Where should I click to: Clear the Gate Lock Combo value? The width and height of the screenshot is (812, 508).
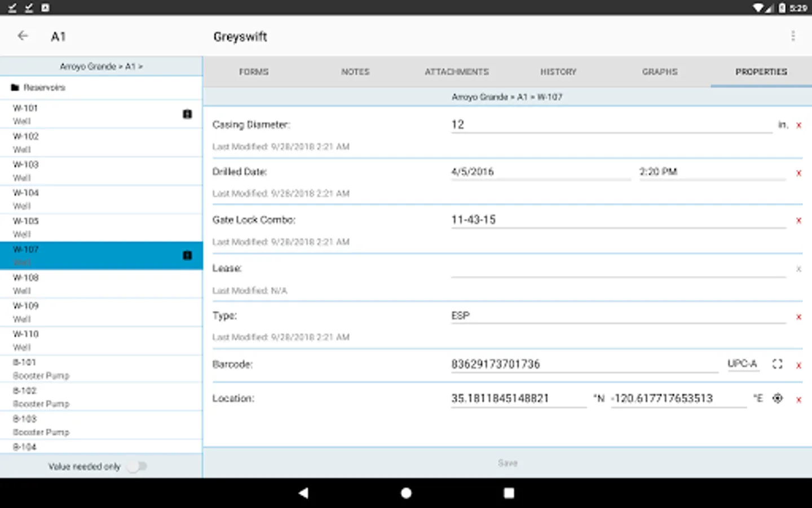[798, 221]
